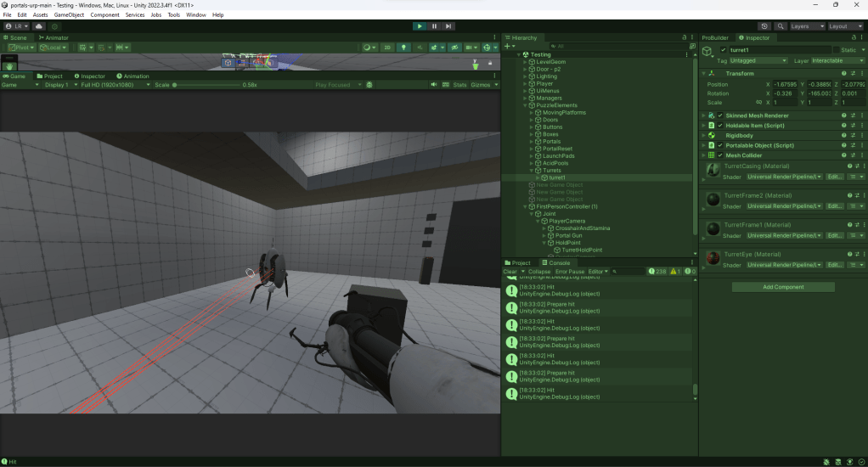868x467 pixels.
Task: Disable the Skinned Mesh Renderer checkbox
Action: tap(720, 115)
